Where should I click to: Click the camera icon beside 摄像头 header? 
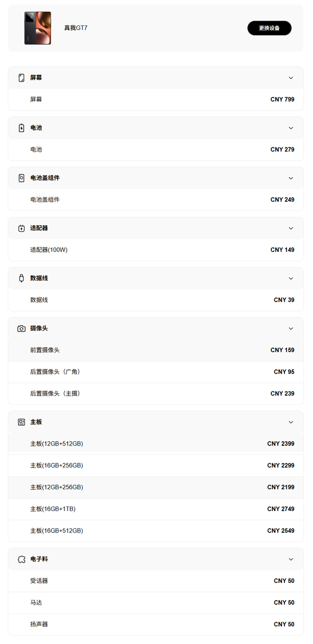pos(21,328)
